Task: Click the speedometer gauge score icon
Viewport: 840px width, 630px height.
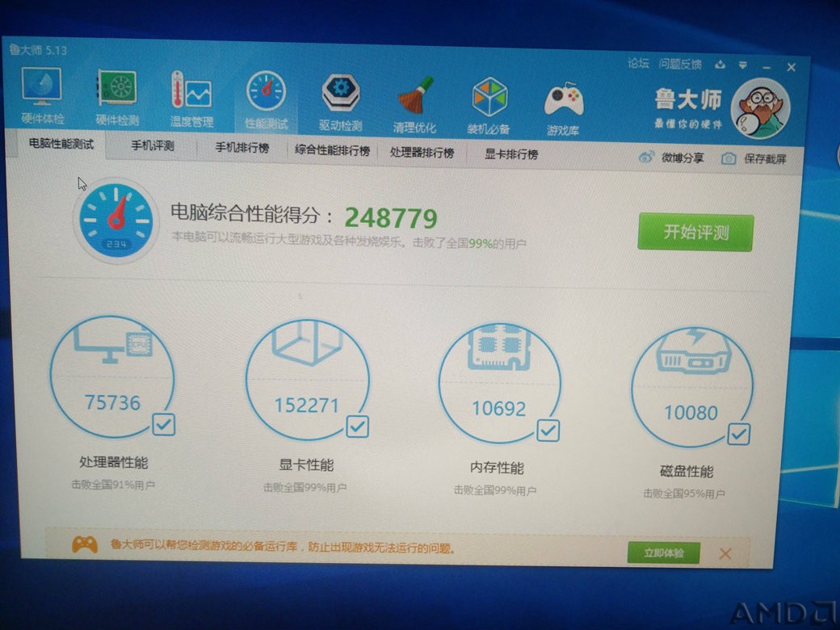Action: pos(116,220)
